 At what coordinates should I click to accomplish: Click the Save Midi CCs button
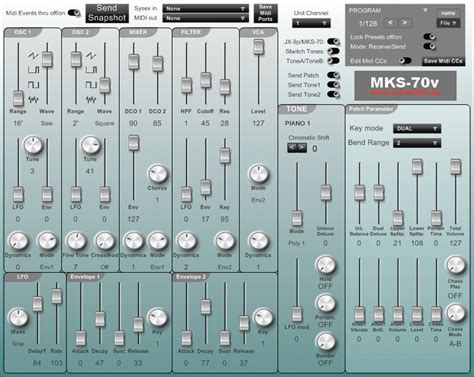443,61
